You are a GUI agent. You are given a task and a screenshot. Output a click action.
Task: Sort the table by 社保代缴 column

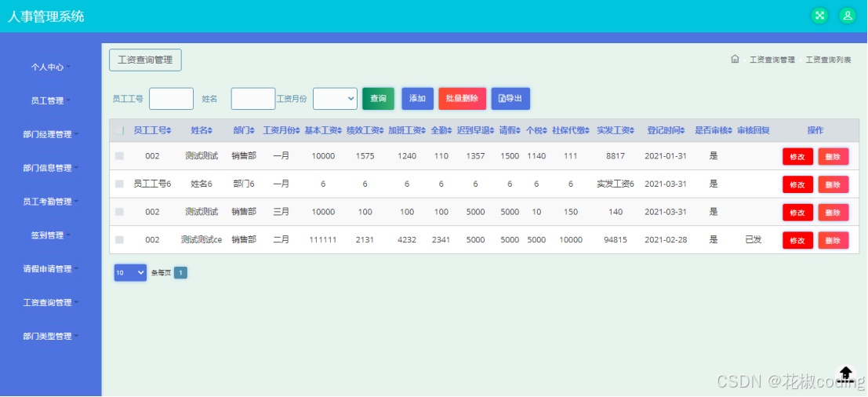click(571, 131)
